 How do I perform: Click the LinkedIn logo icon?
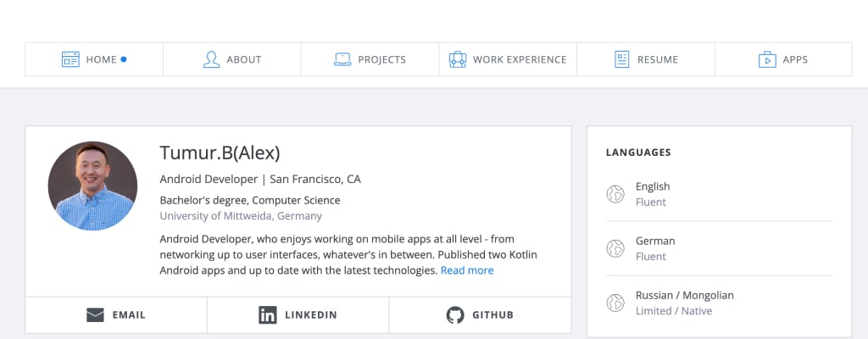[268, 315]
